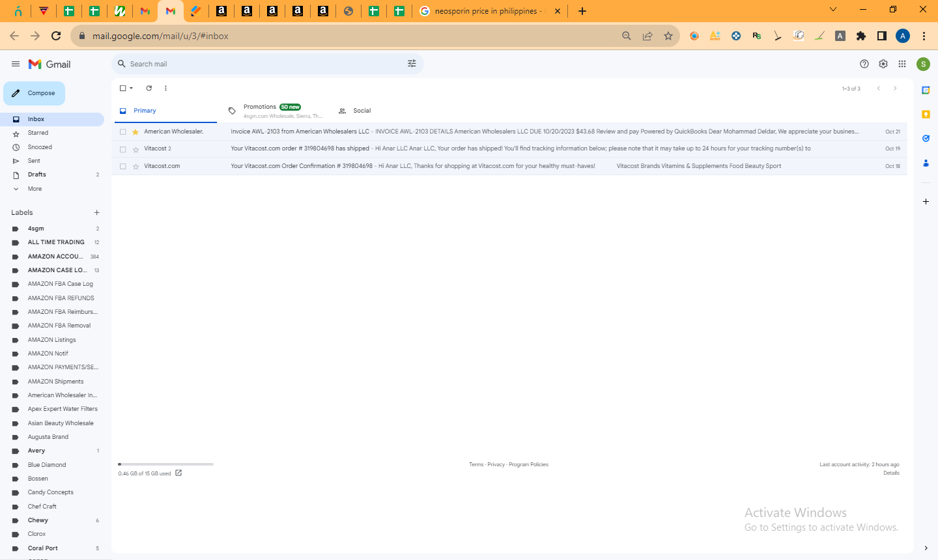The height and width of the screenshot is (560, 938).
Task: Open the Drafts folder
Action: [52, 175]
